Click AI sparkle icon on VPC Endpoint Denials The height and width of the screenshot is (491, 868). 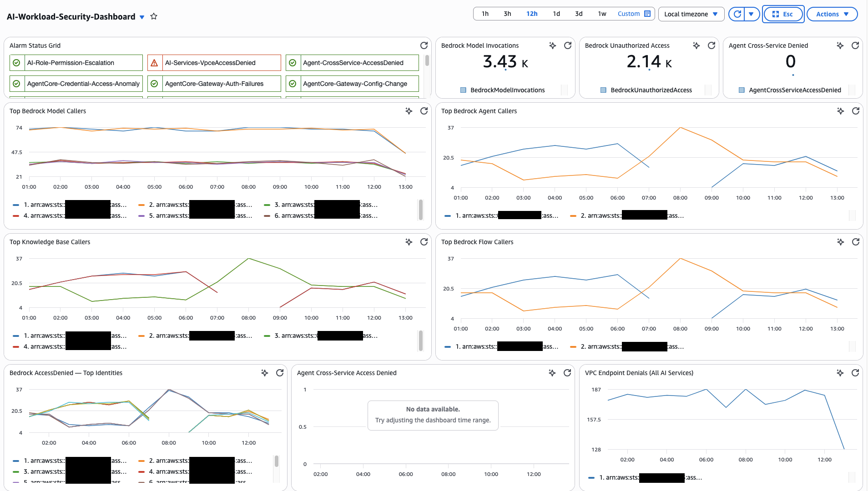click(840, 373)
